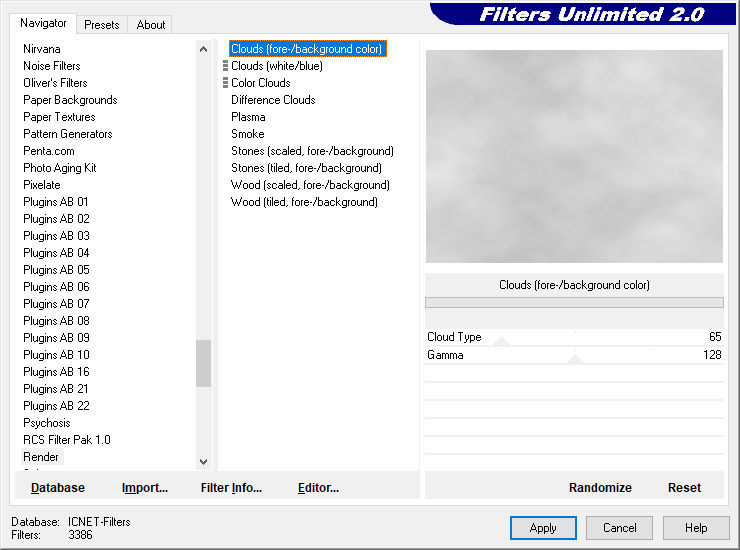Select Pattern Generators category
This screenshot has height=550, width=740.
tap(67, 134)
